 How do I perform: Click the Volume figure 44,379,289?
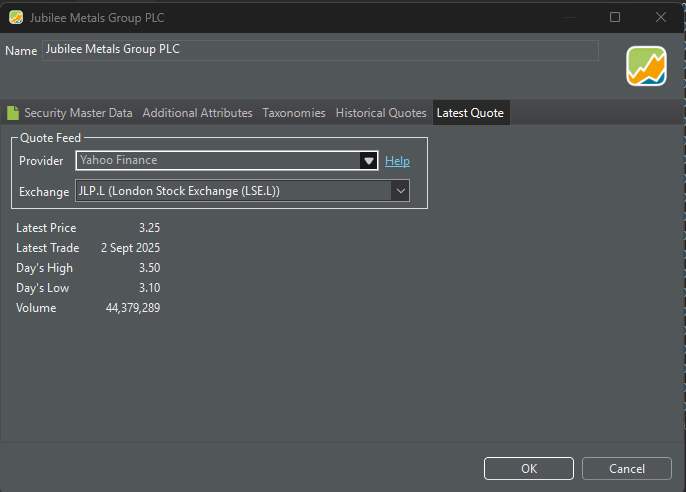pos(133,308)
